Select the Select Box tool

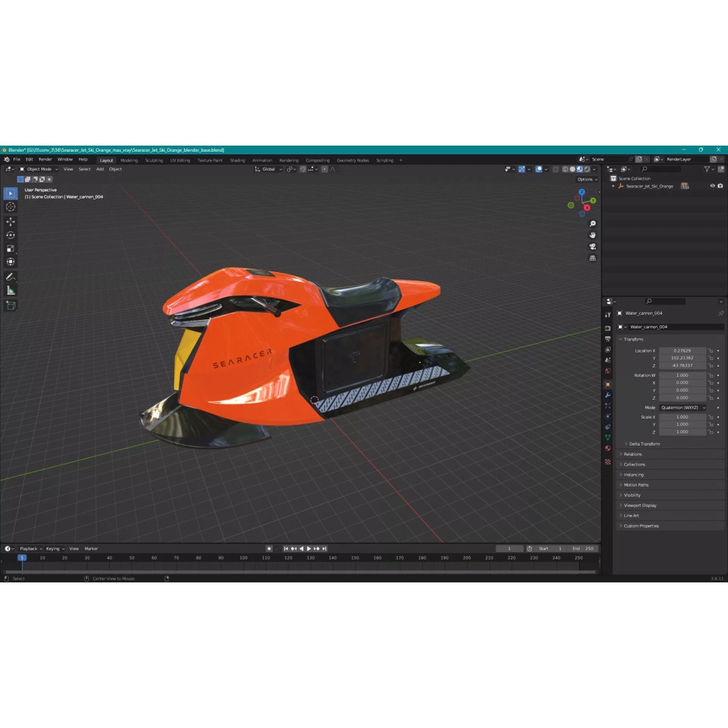click(11, 193)
